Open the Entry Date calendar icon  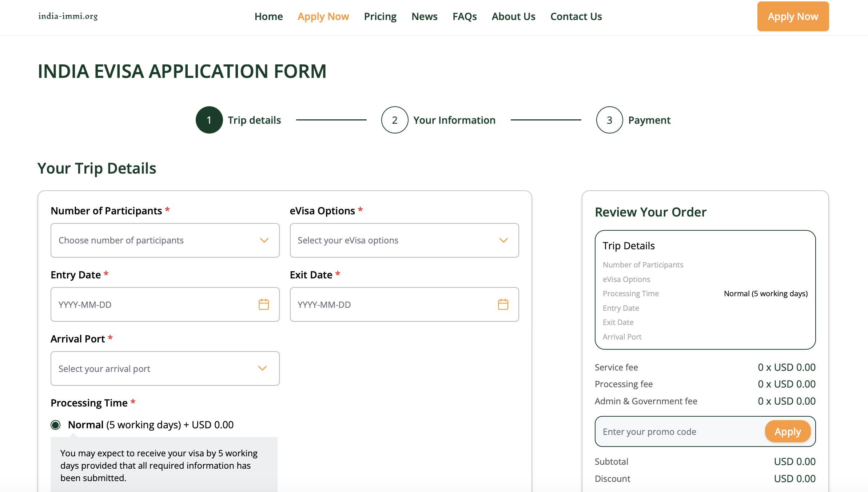pyautogui.click(x=263, y=304)
